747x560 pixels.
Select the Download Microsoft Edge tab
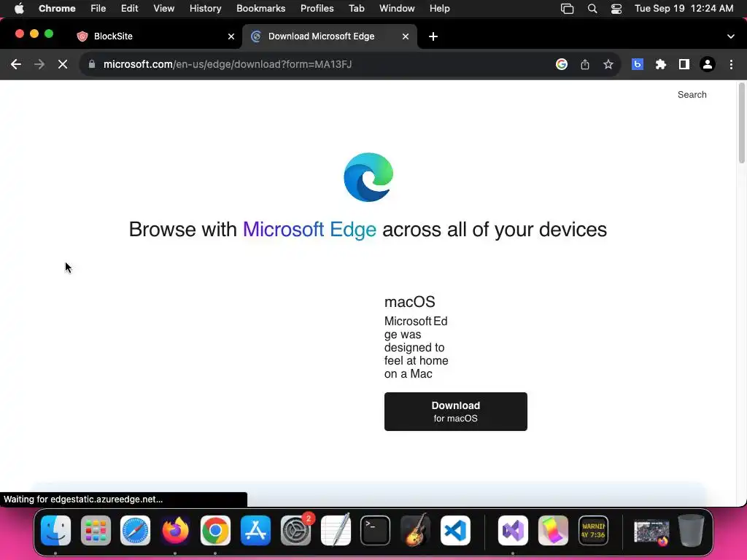pos(330,36)
